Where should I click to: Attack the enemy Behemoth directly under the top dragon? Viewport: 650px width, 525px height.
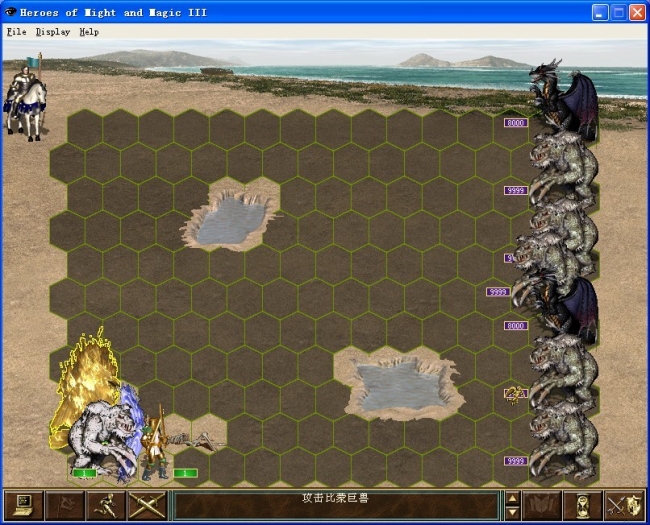[x=564, y=168]
